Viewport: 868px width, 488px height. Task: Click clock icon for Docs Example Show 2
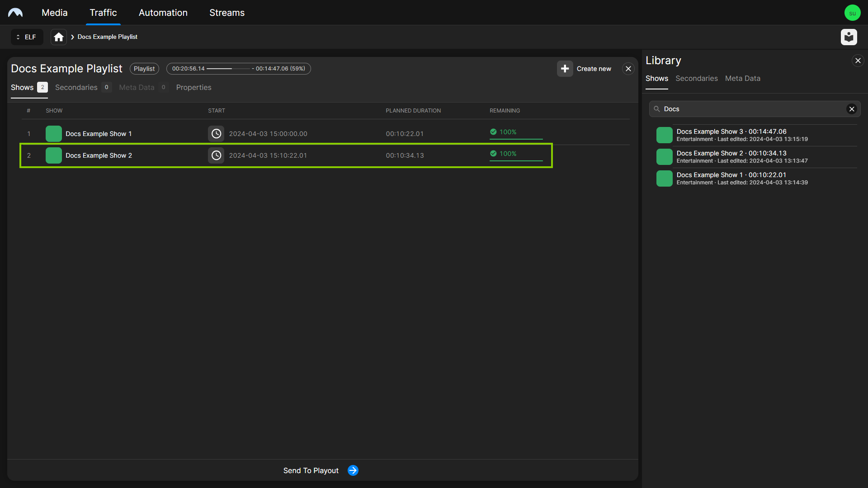216,155
